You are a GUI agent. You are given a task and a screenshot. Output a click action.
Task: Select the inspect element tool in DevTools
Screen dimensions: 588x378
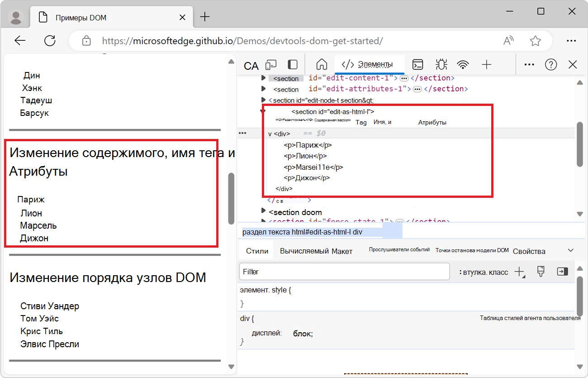(251, 65)
